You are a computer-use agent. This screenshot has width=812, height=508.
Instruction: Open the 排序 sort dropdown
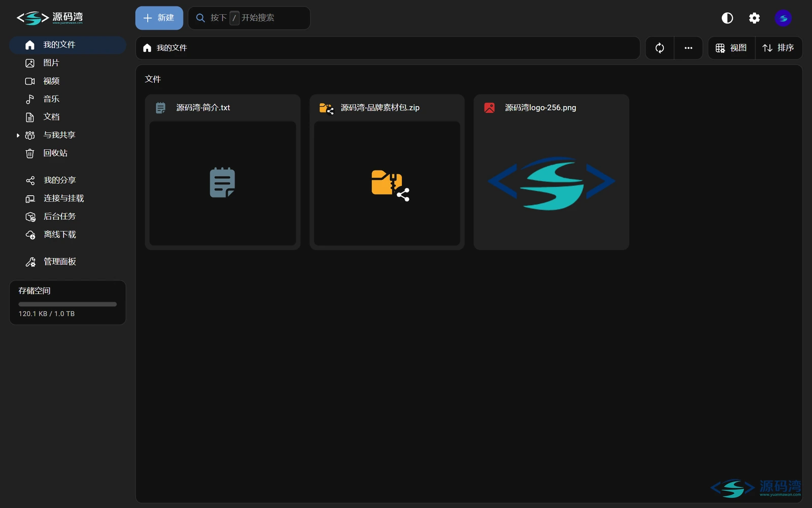coord(779,48)
